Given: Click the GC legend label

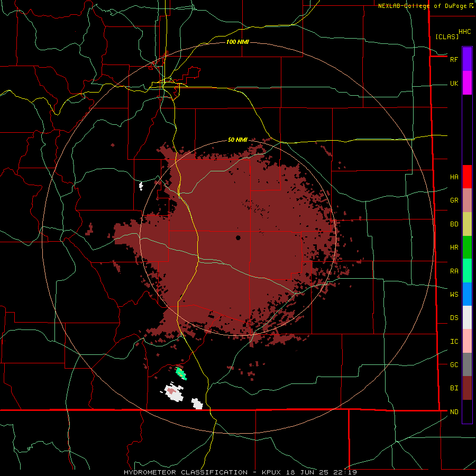Looking at the screenshot, I should pyautogui.click(x=454, y=364).
